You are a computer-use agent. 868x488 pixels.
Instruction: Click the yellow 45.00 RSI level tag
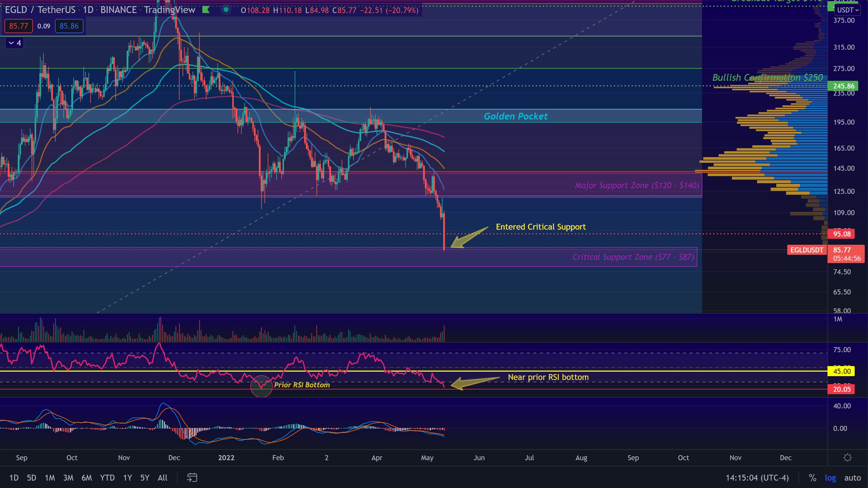pyautogui.click(x=842, y=371)
